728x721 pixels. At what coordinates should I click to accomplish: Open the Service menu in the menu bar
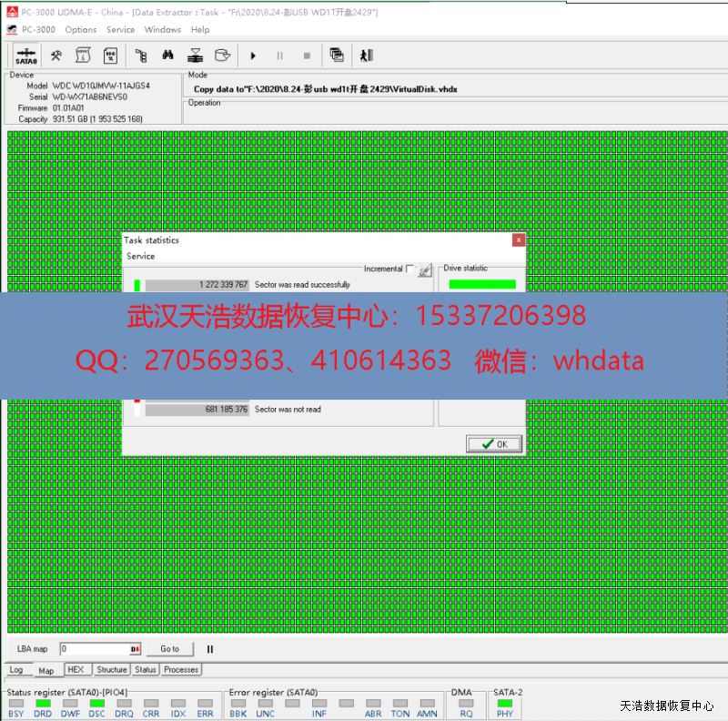[120, 29]
